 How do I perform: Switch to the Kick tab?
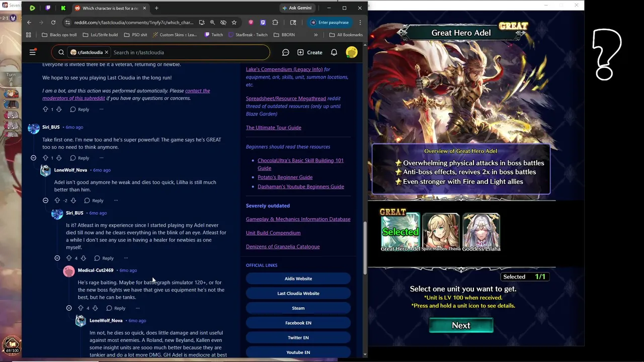(x=63, y=8)
